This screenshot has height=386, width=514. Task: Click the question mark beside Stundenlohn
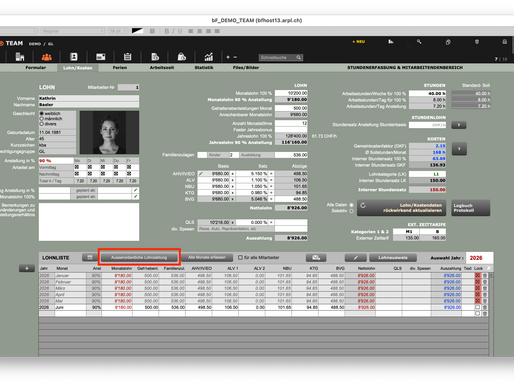click(459, 125)
